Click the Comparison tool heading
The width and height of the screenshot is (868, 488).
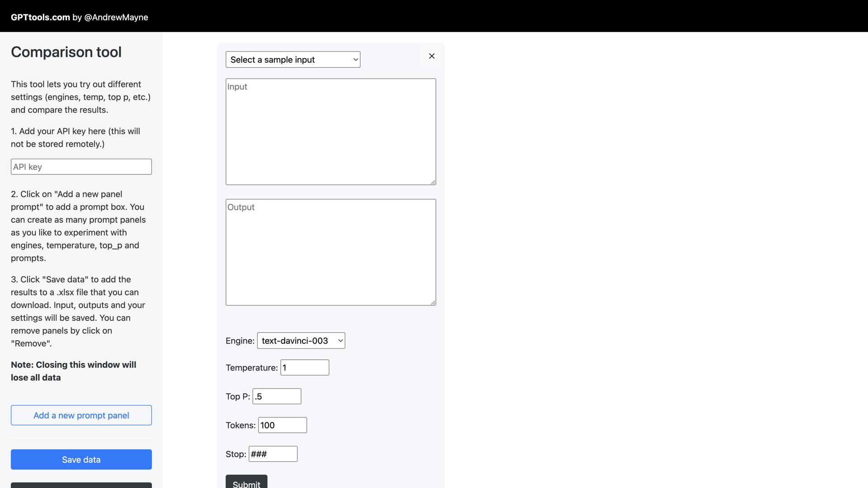point(66,52)
